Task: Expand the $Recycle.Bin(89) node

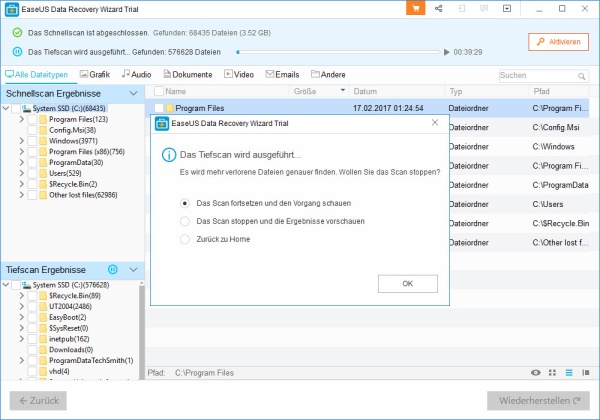Action: click(x=22, y=296)
